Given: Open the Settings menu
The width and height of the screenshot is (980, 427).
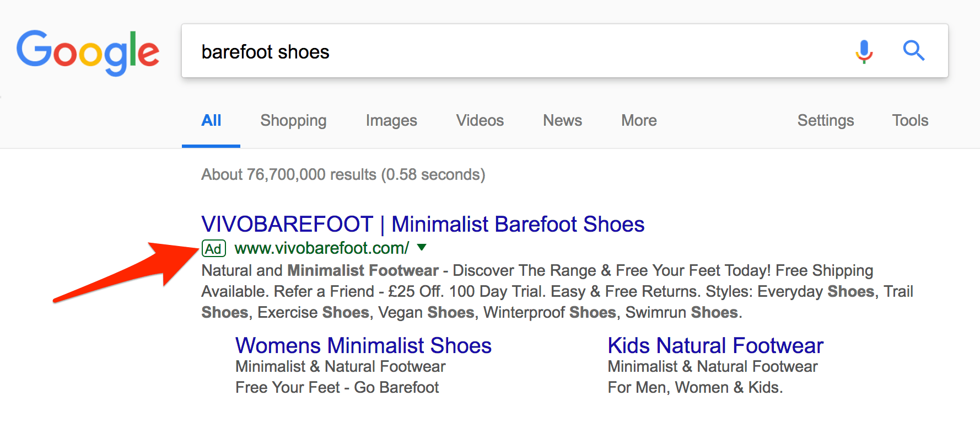Looking at the screenshot, I should pyautogui.click(x=825, y=121).
